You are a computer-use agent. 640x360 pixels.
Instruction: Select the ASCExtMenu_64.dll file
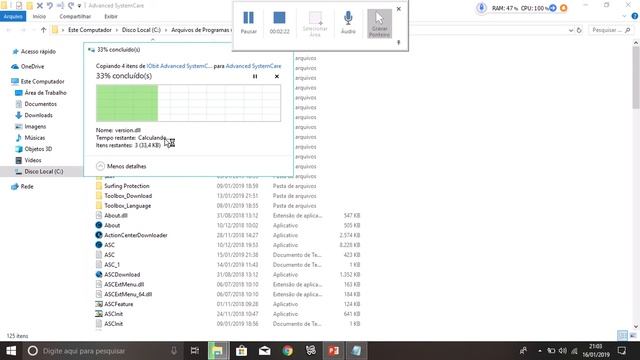click(128, 294)
